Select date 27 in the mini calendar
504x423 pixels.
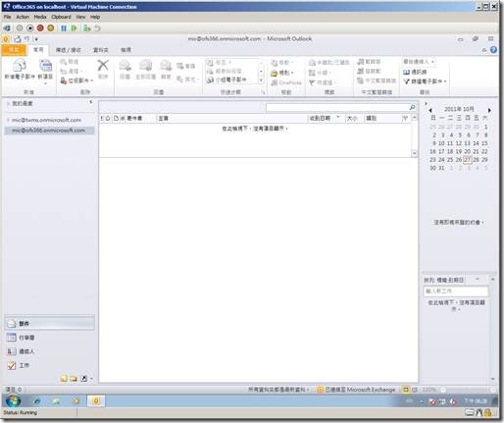click(468, 160)
